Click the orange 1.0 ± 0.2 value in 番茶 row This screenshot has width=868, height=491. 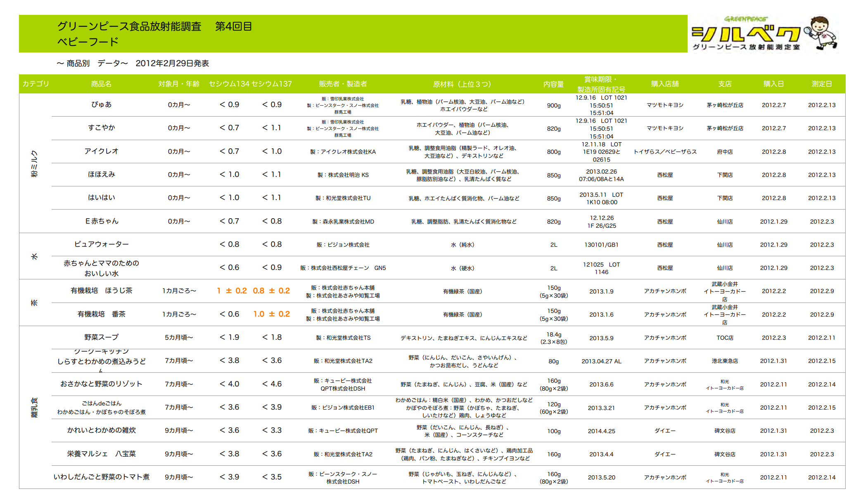(x=271, y=314)
